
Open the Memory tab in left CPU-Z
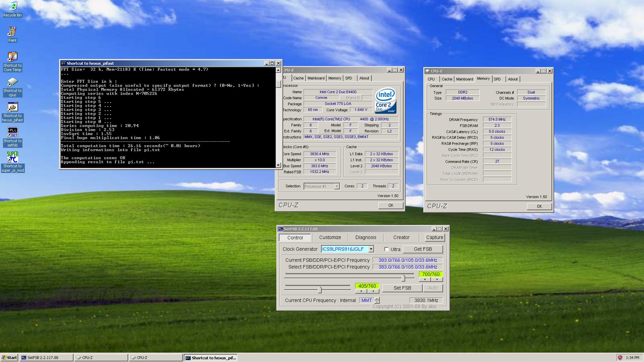click(x=335, y=78)
